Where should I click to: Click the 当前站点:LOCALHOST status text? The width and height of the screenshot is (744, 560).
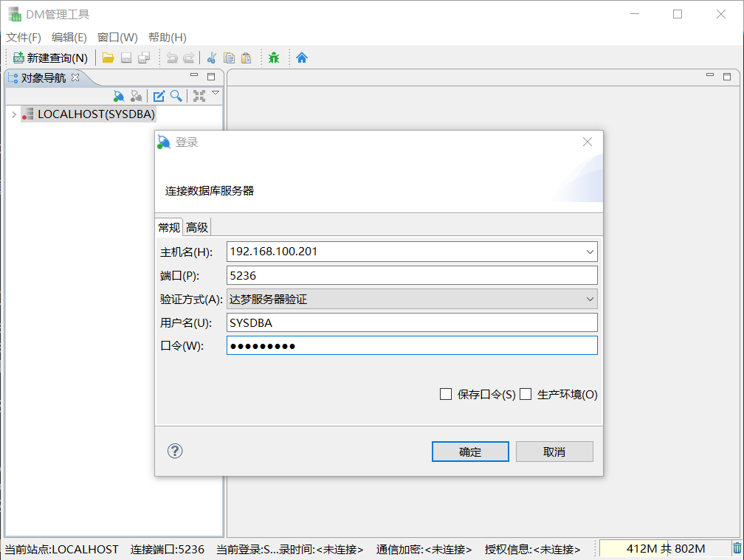pyautogui.click(x=61, y=549)
